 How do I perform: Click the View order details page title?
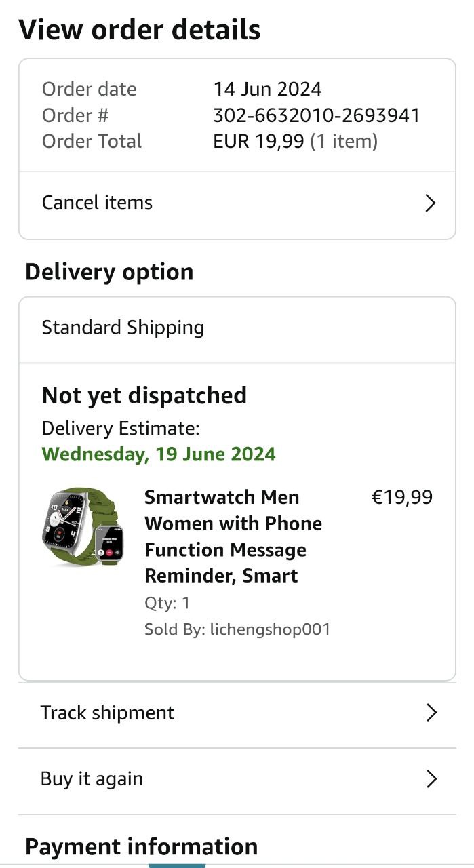coord(139,31)
